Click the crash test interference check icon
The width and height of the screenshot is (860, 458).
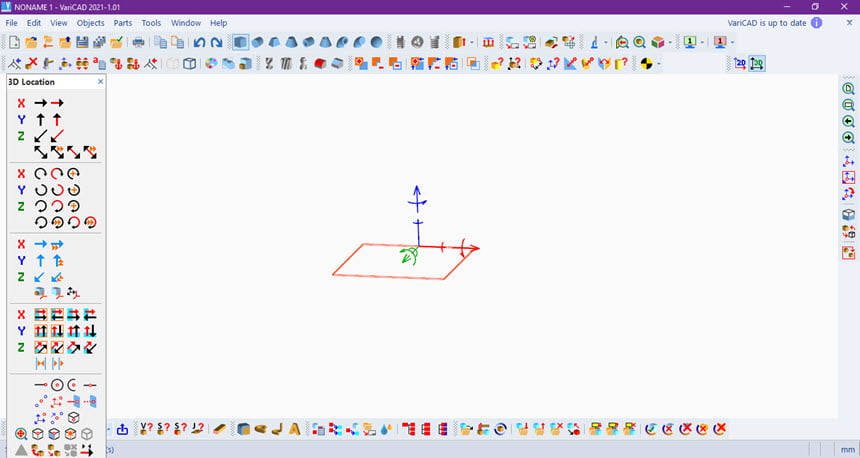coord(646,64)
